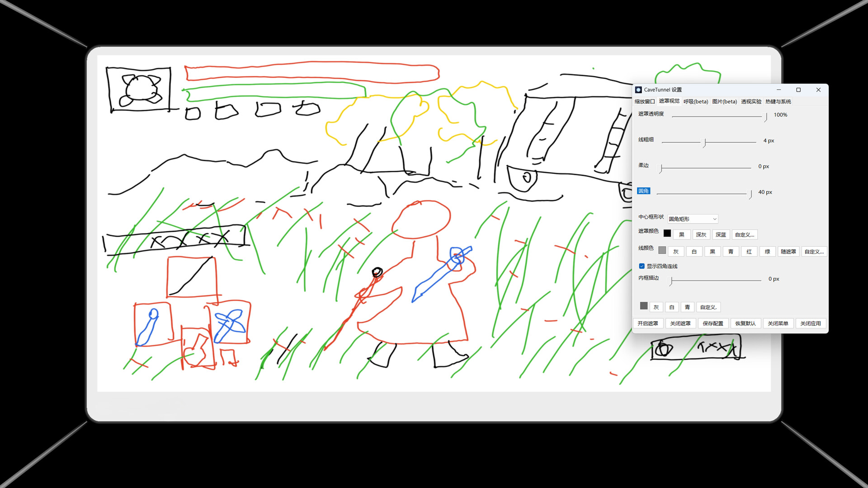The height and width of the screenshot is (488, 868).
Task: Select the 圆角 label
Action: [x=644, y=191]
